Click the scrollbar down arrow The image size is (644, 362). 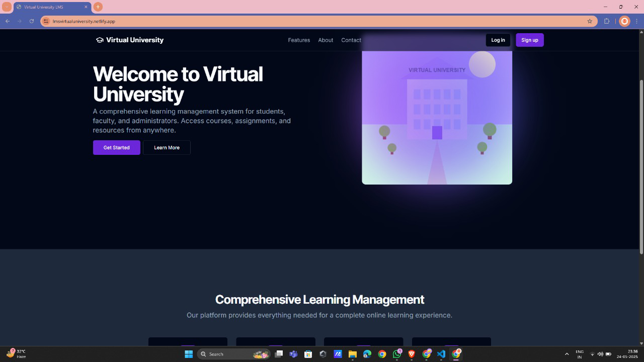tap(641, 343)
